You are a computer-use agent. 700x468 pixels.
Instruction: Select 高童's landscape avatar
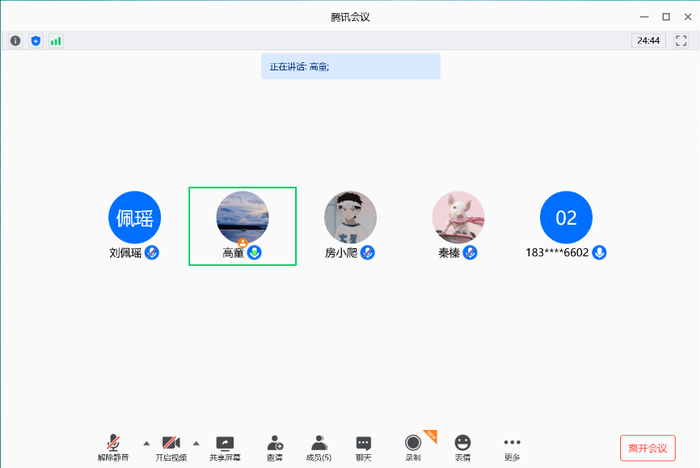(242, 217)
